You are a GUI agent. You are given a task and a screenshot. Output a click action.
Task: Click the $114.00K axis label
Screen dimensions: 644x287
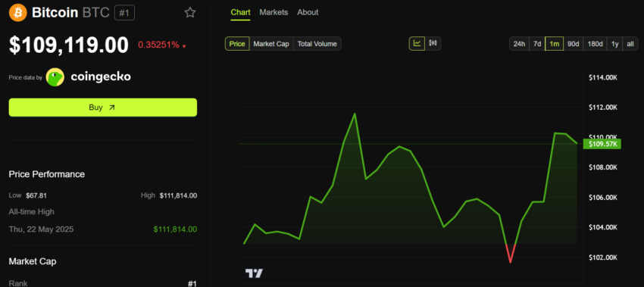[x=602, y=77]
